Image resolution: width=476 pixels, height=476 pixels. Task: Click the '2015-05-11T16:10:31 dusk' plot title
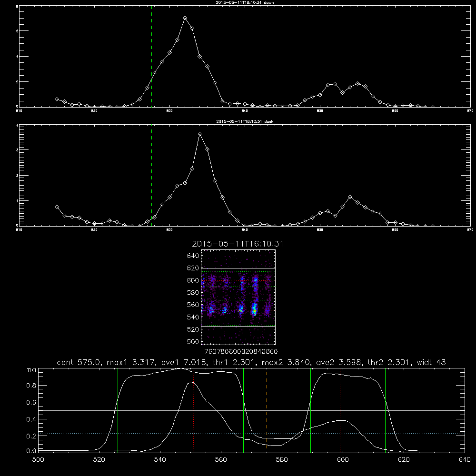[x=244, y=121]
